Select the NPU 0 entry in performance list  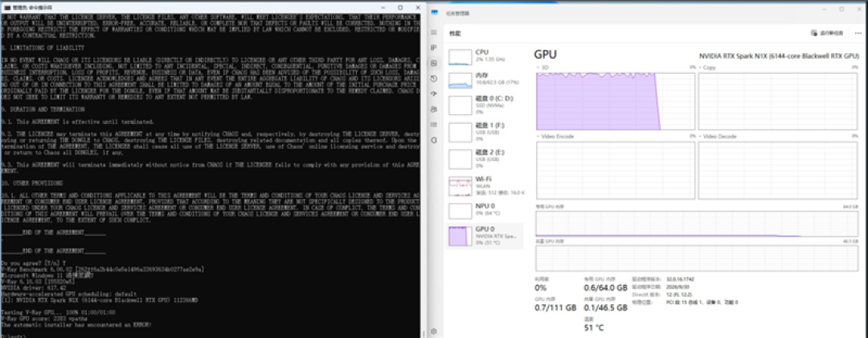point(485,210)
